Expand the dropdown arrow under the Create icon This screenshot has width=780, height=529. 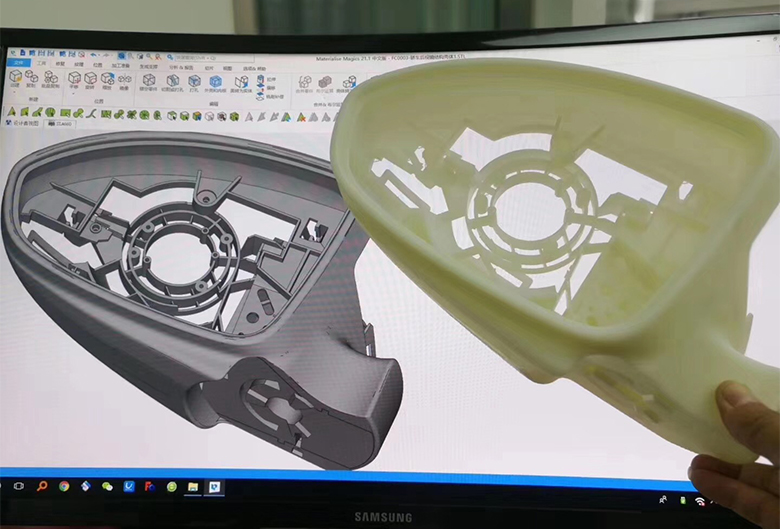point(17,89)
